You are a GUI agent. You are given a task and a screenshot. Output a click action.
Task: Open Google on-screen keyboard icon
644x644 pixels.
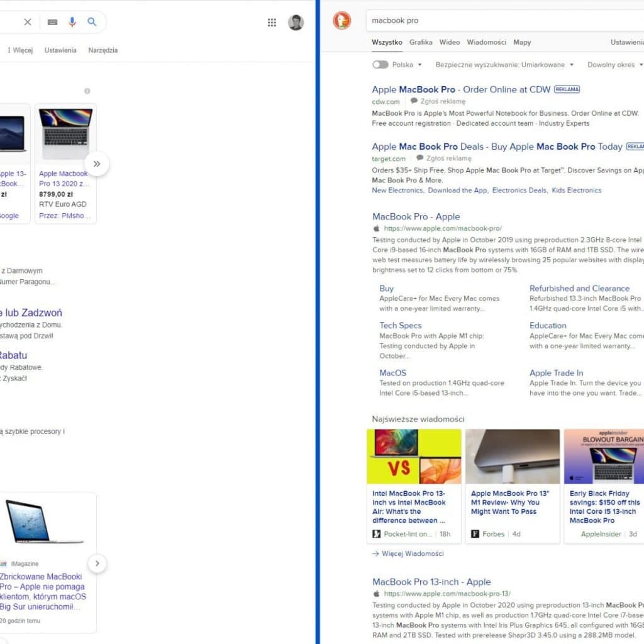point(52,22)
